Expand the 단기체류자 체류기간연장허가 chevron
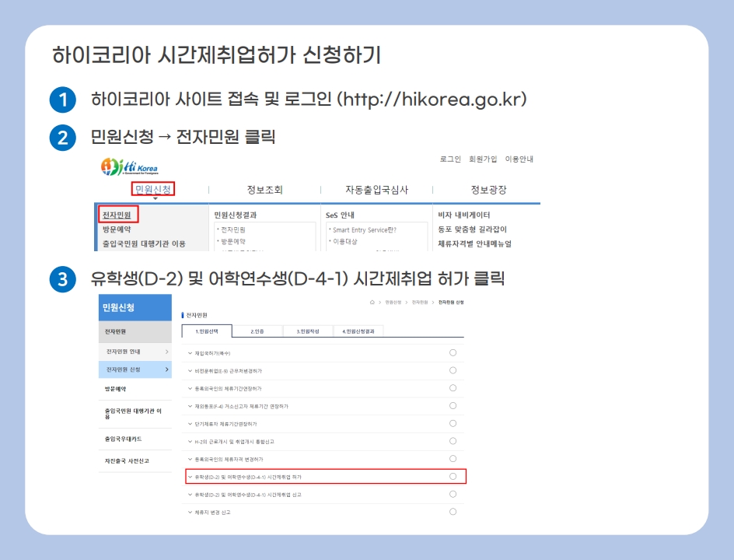Screen dimensions: 734x560 [190, 424]
